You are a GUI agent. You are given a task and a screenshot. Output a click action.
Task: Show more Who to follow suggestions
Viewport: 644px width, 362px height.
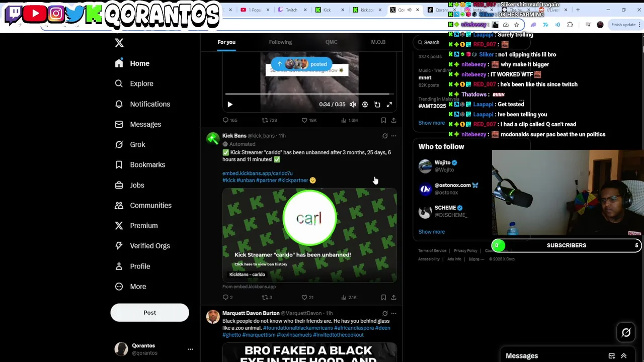[x=431, y=232]
